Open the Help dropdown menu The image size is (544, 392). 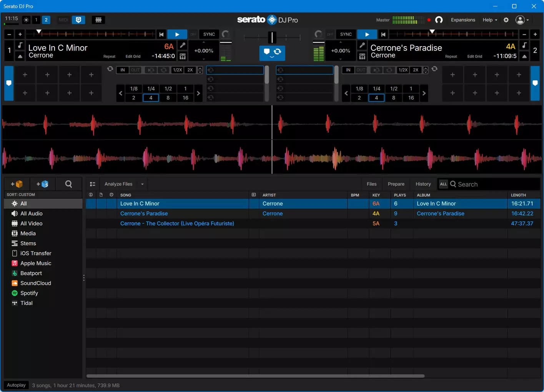coord(490,20)
